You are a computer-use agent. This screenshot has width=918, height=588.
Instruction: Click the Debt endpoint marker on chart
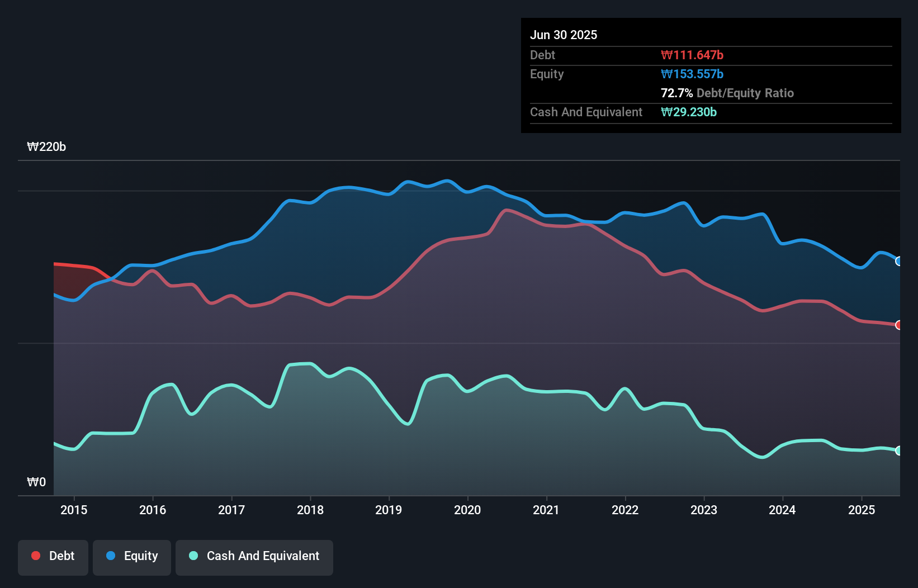click(898, 325)
